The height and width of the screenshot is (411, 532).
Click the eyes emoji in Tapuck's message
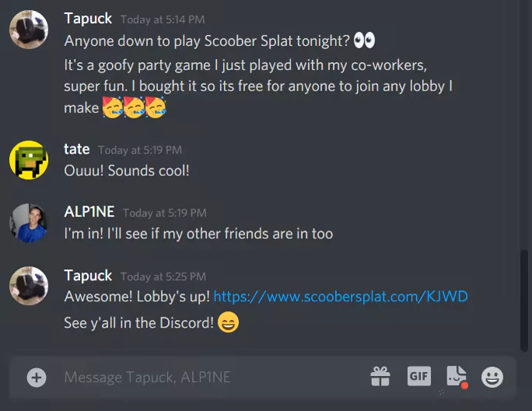pyautogui.click(x=365, y=40)
